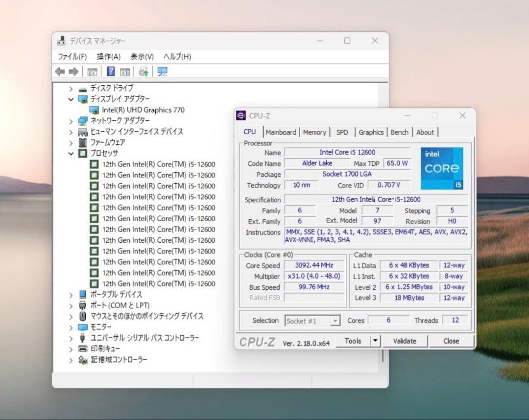Screen dimensions: 529x420
Task: Open the 操作(A) menu
Action: click(x=108, y=57)
